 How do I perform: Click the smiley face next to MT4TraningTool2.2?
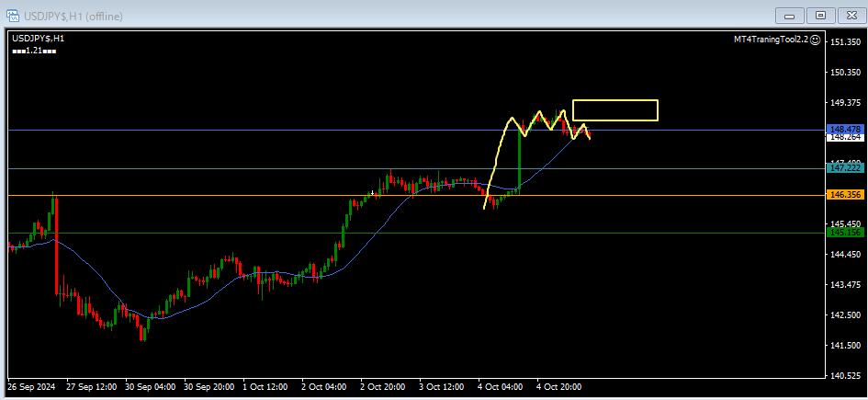(814, 39)
